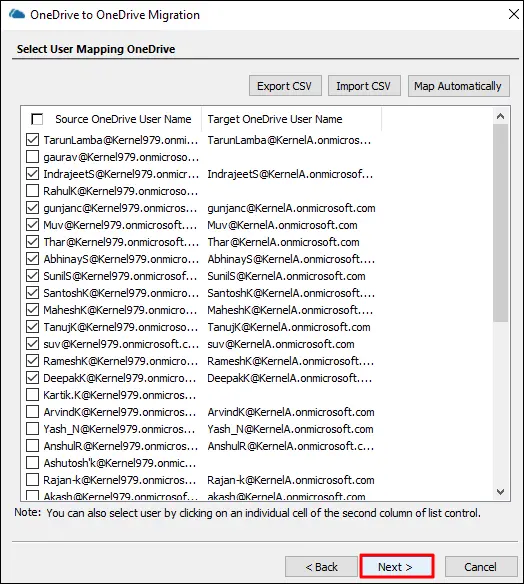Tick the Kartik.K@Kernel979 checkbox
Viewport: 524px width, 584px height.
32,395
